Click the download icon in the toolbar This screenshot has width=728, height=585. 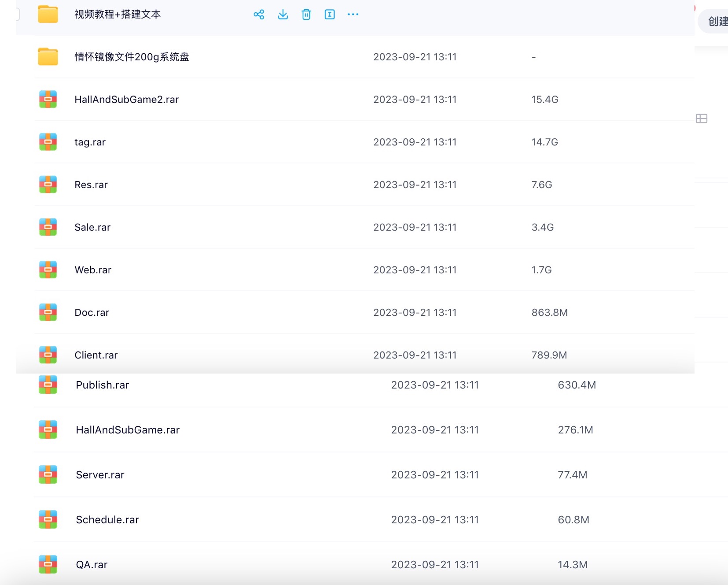pos(283,14)
